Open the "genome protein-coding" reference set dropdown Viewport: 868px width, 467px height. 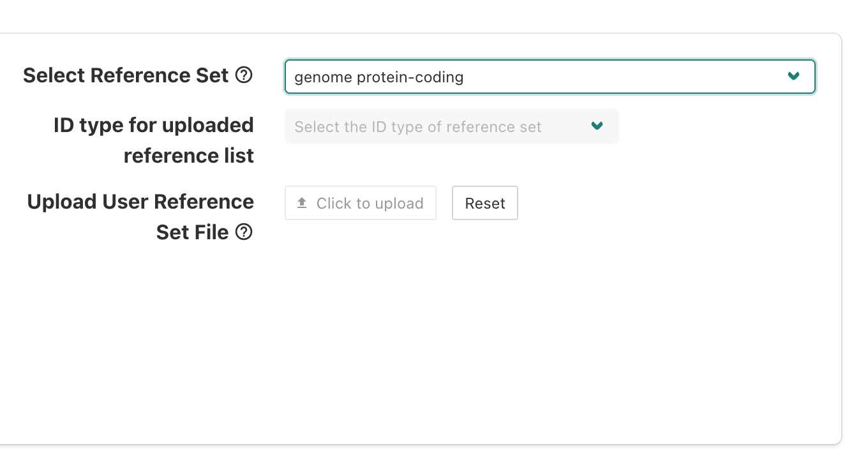coord(549,77)
